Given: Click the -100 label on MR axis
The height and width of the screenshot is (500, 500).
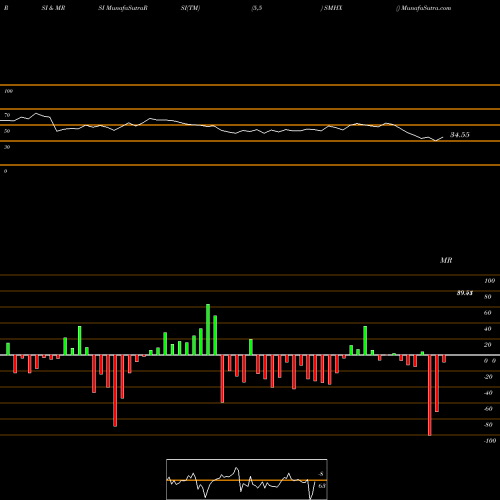Looking at the screenshot, I should tap(490, 441).
